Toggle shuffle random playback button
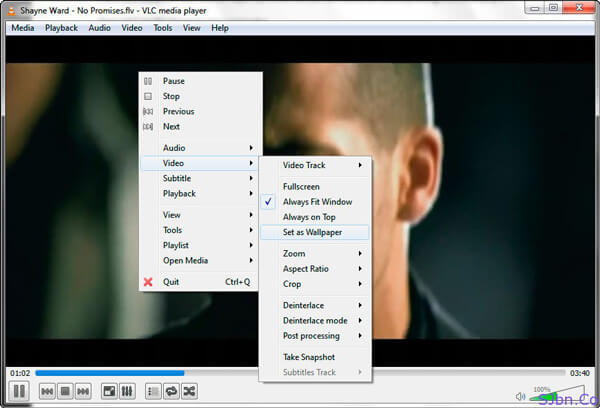The image size is (600, 408). tap(189, 391)
